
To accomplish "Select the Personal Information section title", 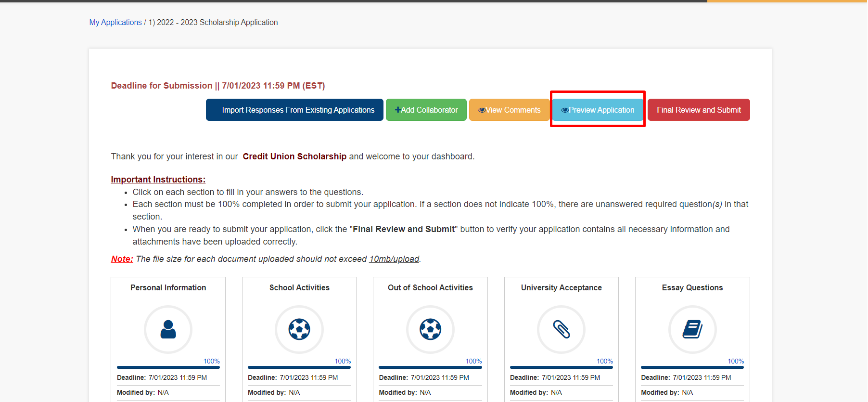I will (x=168, y=287).
